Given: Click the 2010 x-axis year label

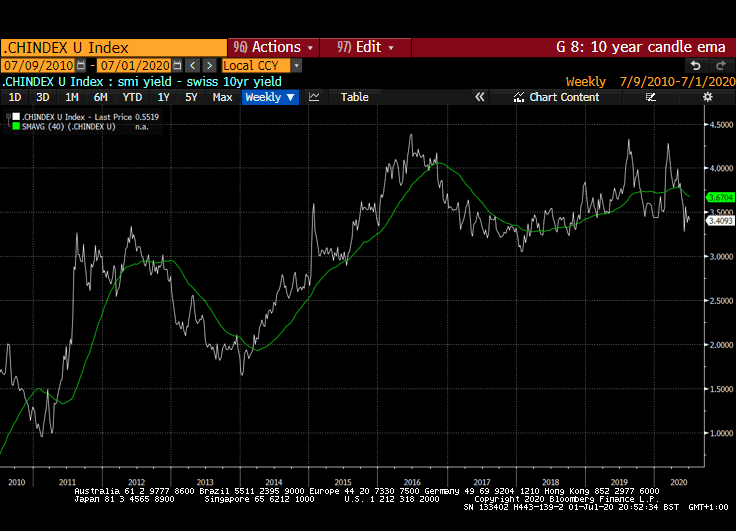Looking at the screenshot, I should pyautogui.click(x=16, y=482).
